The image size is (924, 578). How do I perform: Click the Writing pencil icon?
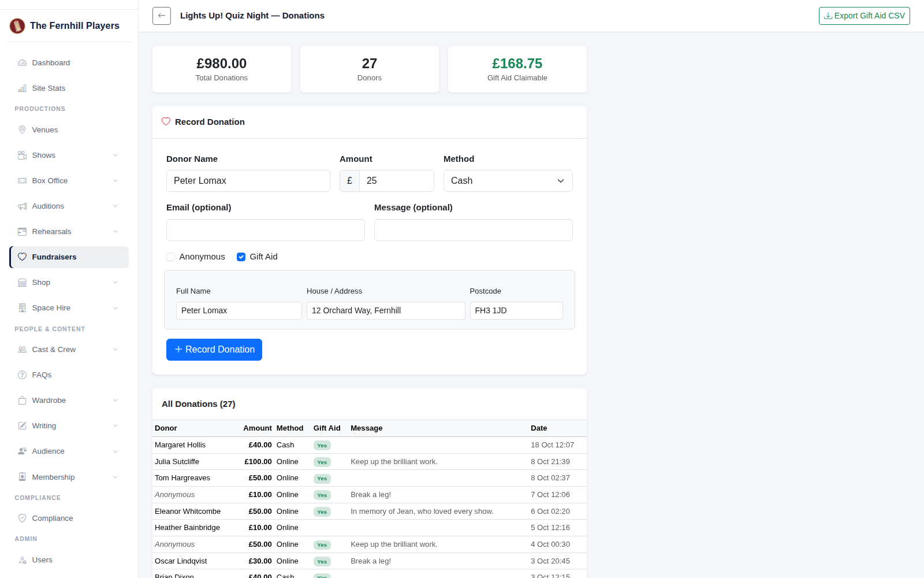(x=22, y=426)
